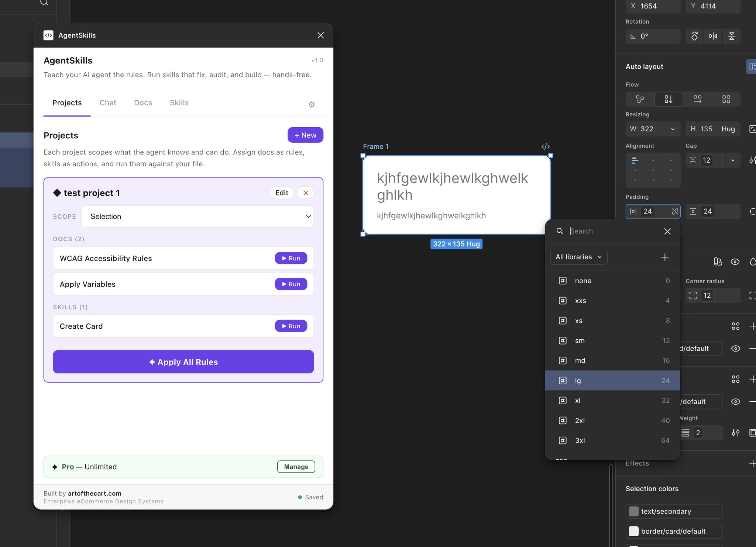The image size is (756, 547).
Task: Run the Create Card skill
Action: coord(291,326)
